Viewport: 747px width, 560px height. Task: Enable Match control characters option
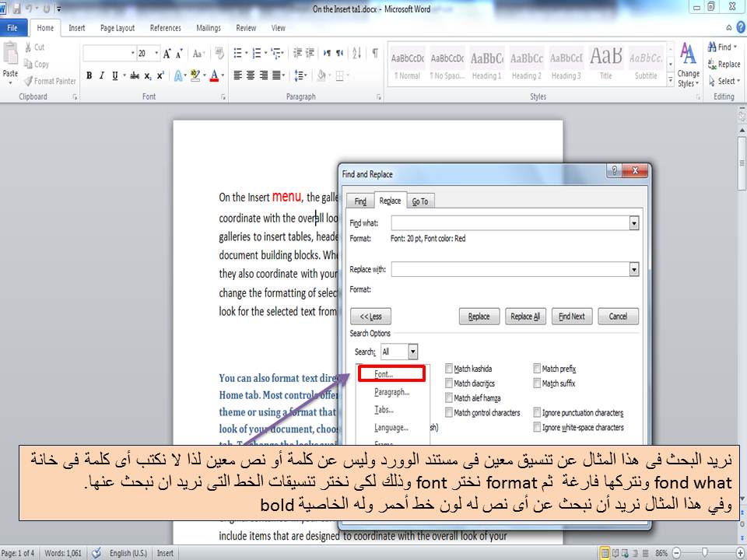[449, 412]
